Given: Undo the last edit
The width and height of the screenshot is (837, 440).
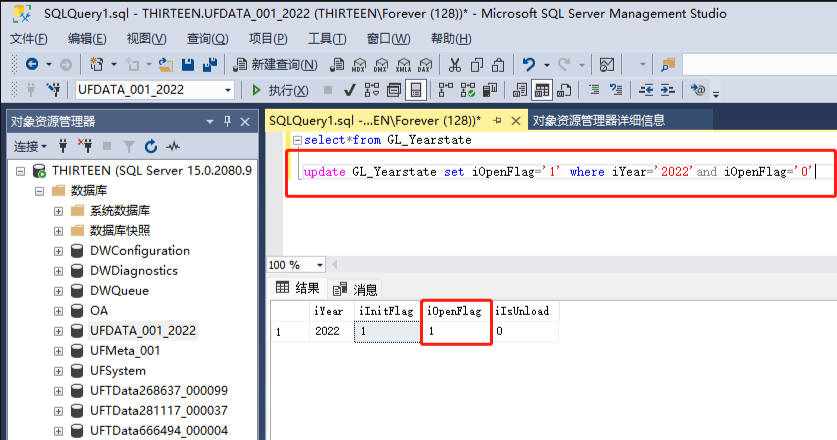Looking at the screenshot, I should pos(529,65).
